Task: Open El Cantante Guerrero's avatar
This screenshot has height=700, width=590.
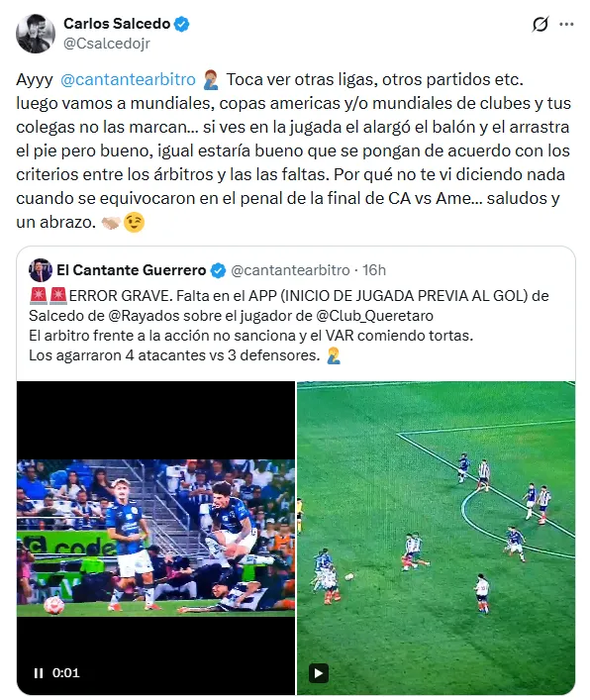Action: [x=41, y=270]
